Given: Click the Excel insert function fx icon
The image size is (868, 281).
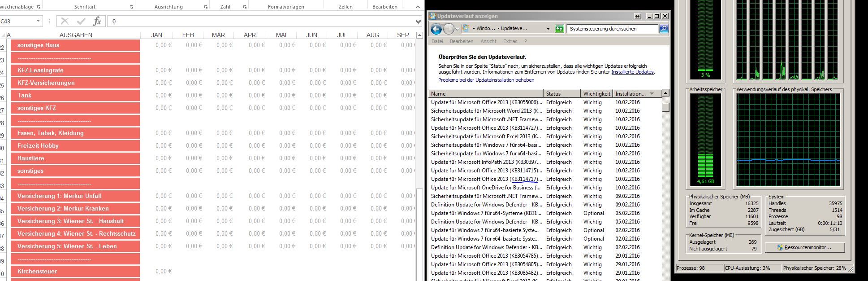Looking at the screenshot, I should [97, 21].
